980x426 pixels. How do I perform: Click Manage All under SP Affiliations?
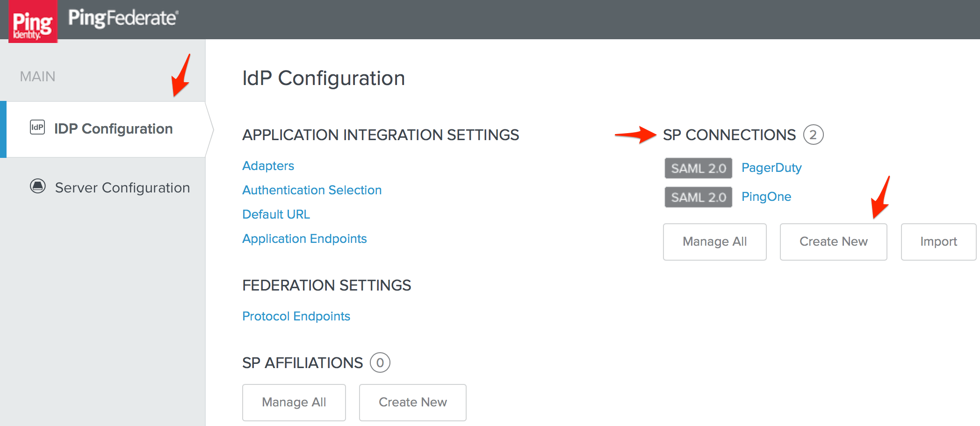294,402
